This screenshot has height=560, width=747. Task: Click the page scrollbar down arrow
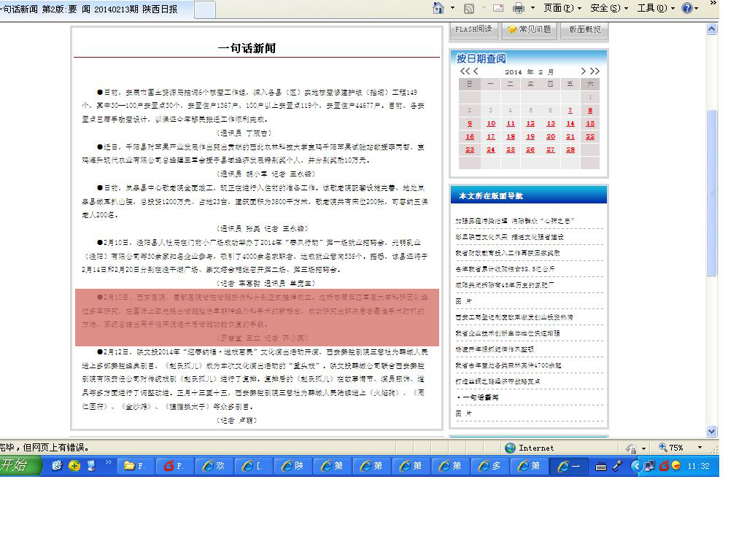pyautogui.click(x=712, y=431)
